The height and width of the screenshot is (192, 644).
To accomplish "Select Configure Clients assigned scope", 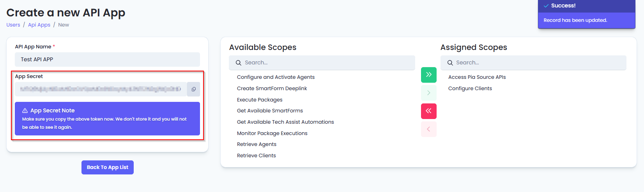I will 470,89.
